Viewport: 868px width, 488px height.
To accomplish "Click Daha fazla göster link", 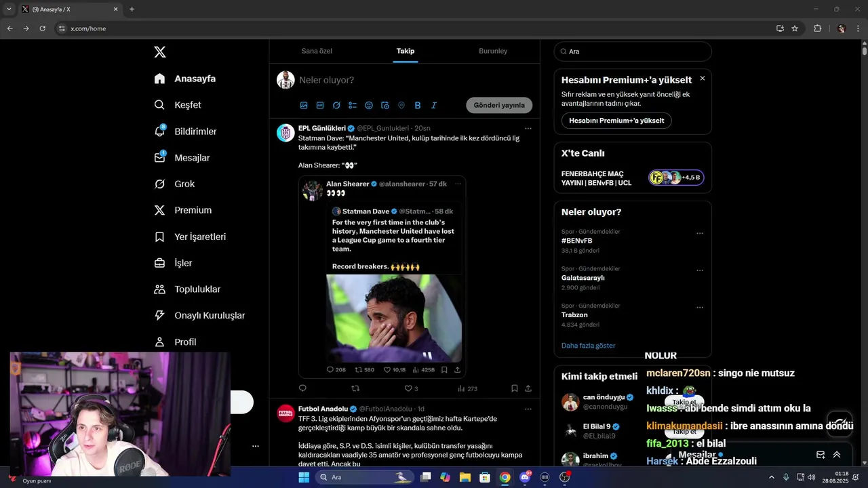I will pyautogui.click(x=589, y=346).
